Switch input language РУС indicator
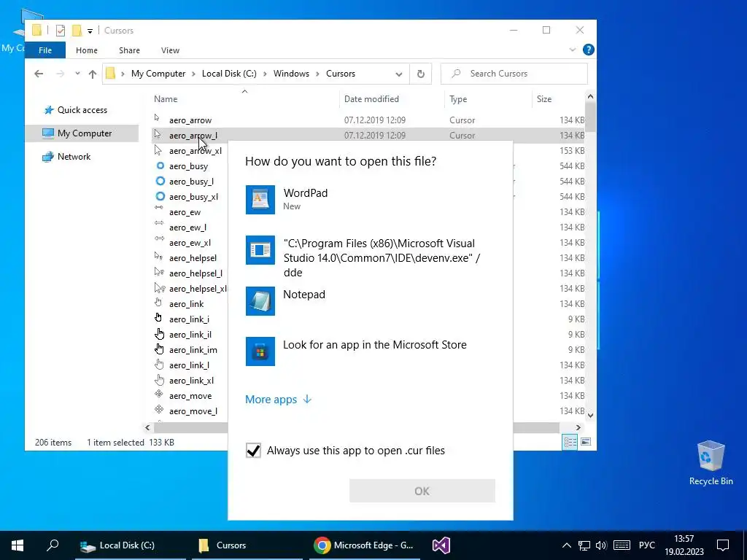The height and width of the screenshot is (560, 747). pyautogui.click(x=646, y=545)
